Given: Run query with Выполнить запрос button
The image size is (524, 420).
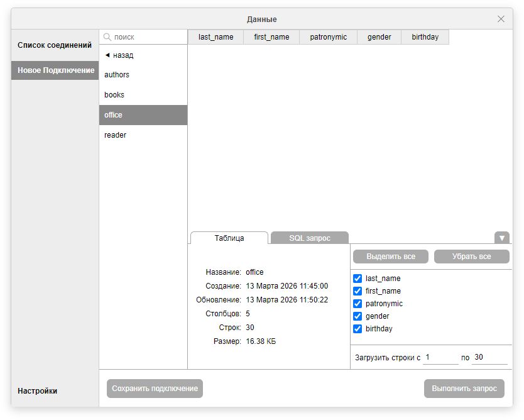Looking at the screenshot, I should coord(464,389).
